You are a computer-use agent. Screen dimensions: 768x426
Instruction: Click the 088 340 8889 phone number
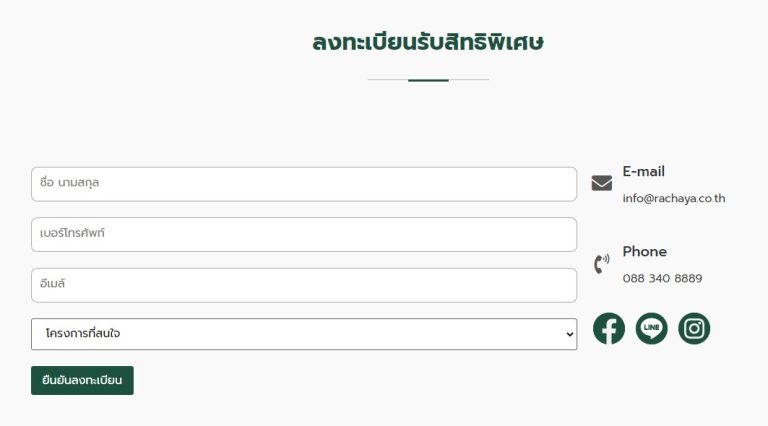coord(662,278)
